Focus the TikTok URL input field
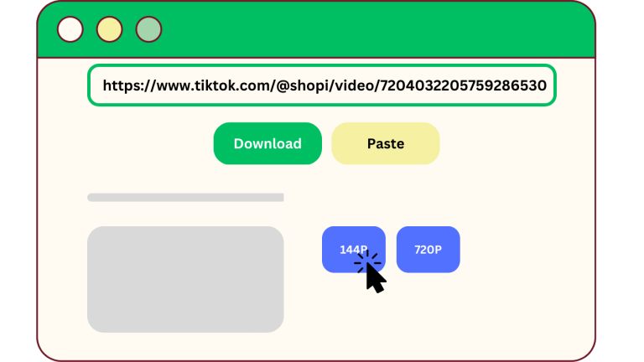Image resolution: width=644 pixels, height=362 pixels. coord(322,85)
